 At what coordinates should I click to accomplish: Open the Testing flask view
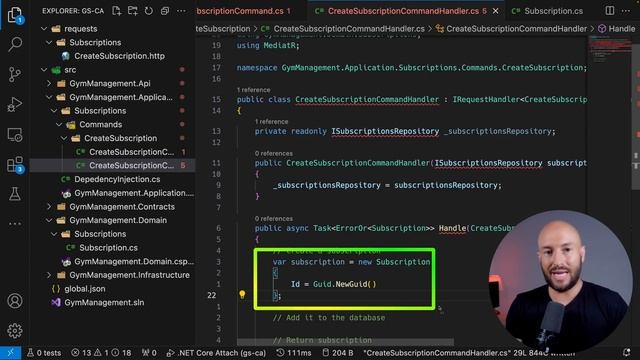pos(15,194)
